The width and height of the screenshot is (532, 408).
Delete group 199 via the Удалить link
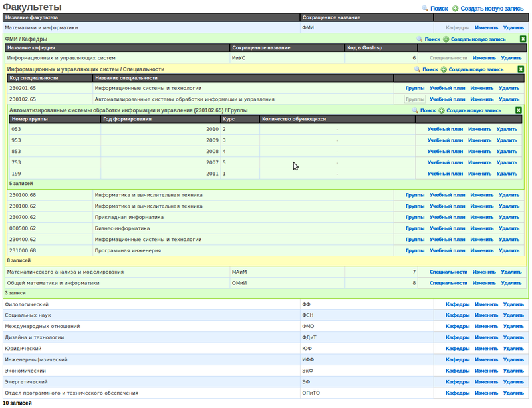click(507, 174)
